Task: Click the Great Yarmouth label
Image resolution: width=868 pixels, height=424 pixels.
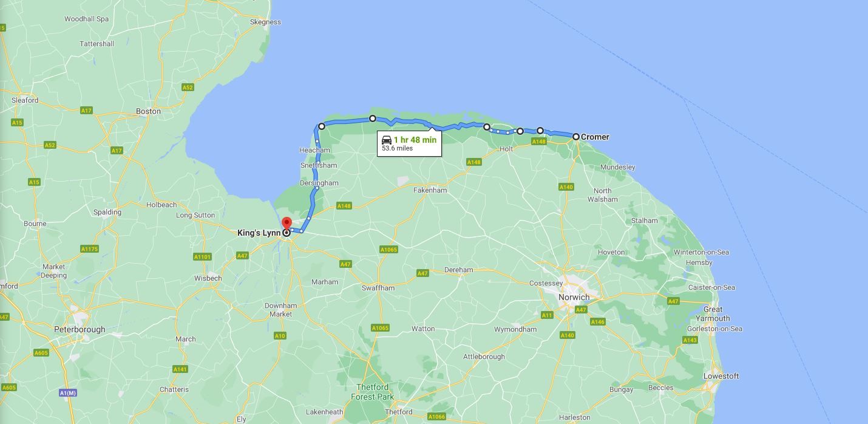Action: pyautogui.click(x=713, y=314)
